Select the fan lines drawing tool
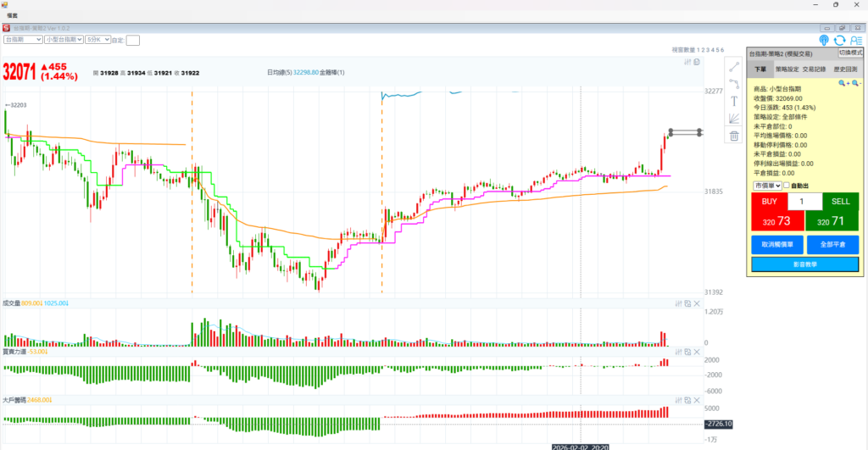This screenshot has width=868, height=450. [x=734, y=119]
